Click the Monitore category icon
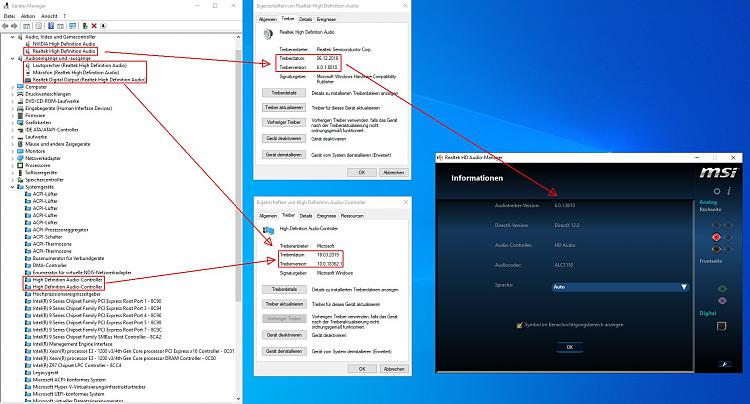The height and width of the screenshot is (404, 750). [x=20, y=151]
